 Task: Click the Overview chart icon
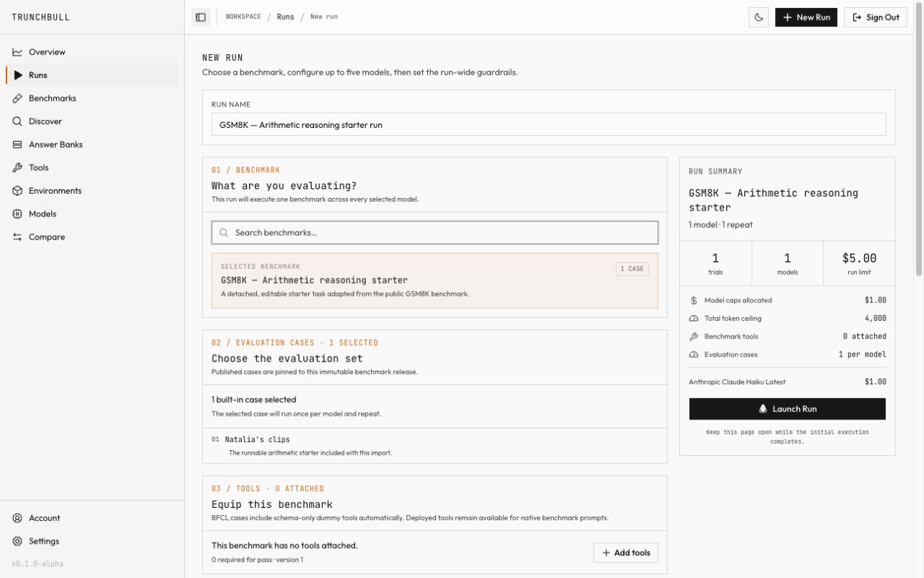(18, 52)
